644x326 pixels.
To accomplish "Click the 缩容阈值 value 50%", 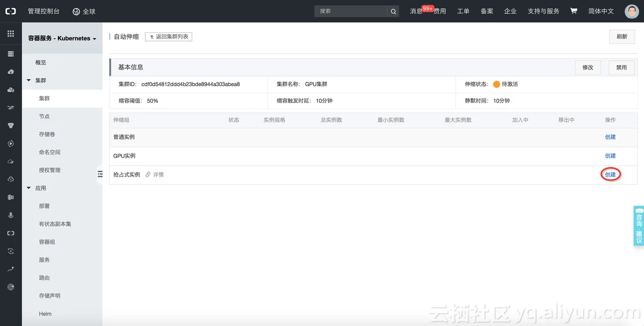I will coord(152,101).
